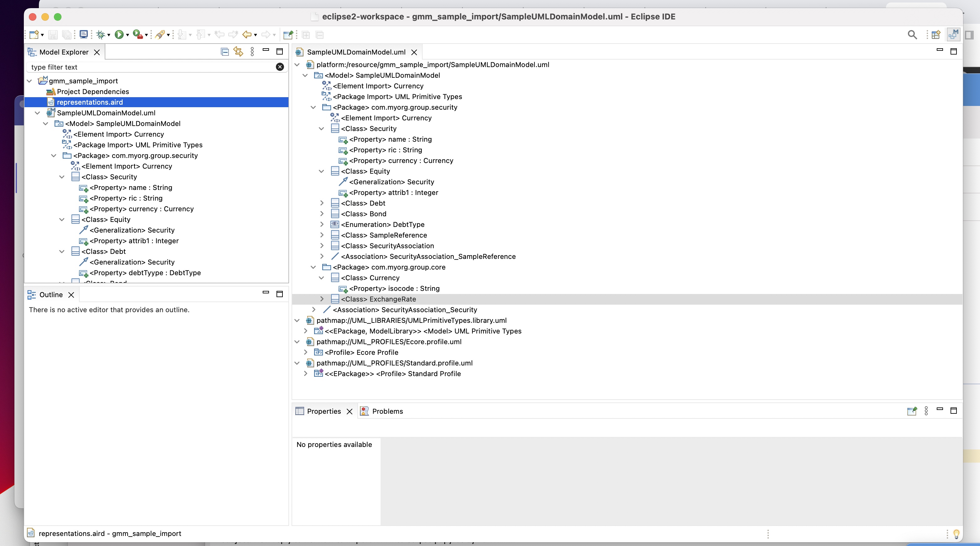
Task: Select Generalization Security under Equity in editor
Action: 392,182
